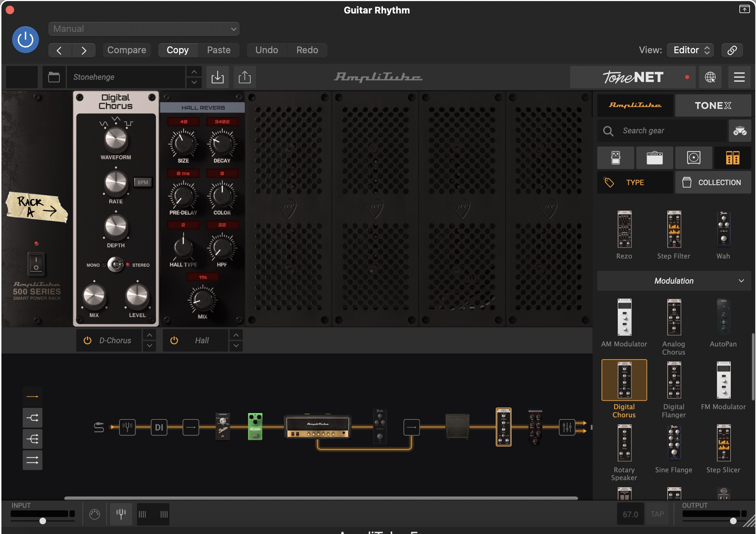The width and height of the screenshot is (756, 534).
Task: Open the mixer block in chain
Action: click(x=567, y=427)
